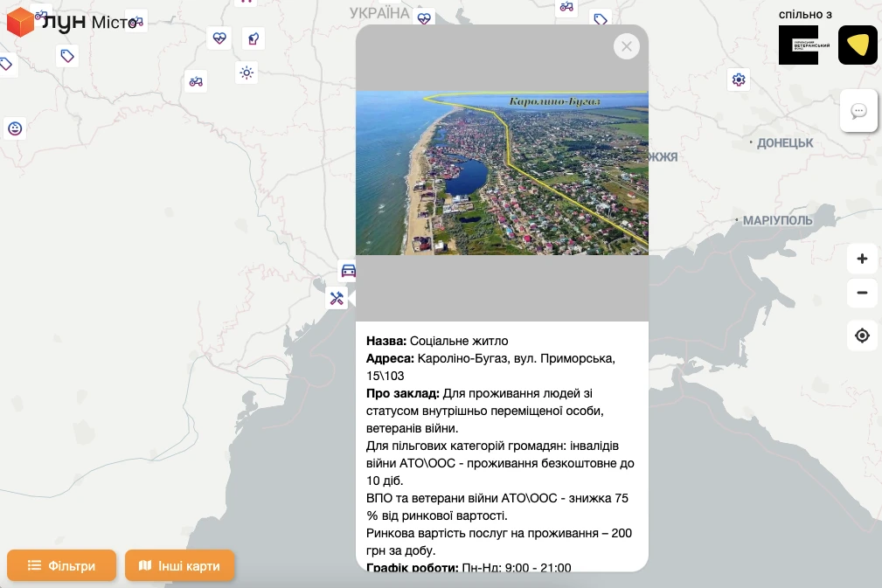The width and height of the screenshot is (882, 588).
Task: Open the chat feedback bubble
Action: pos(858,111)
